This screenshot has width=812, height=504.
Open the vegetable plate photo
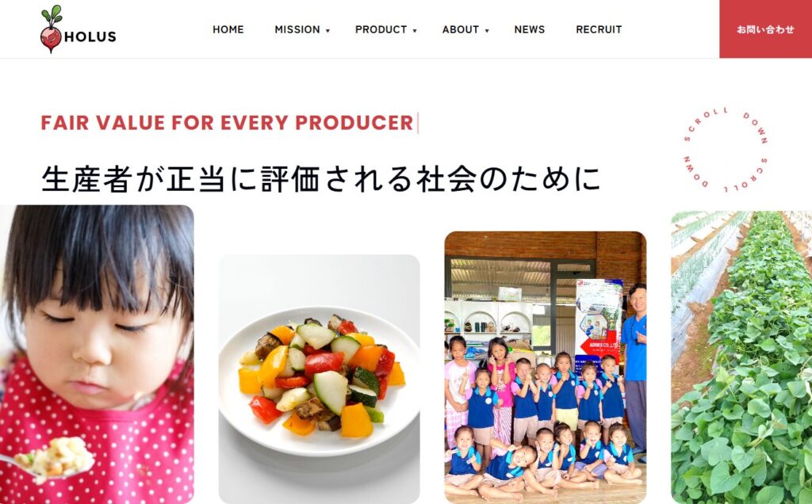[319, 379]
